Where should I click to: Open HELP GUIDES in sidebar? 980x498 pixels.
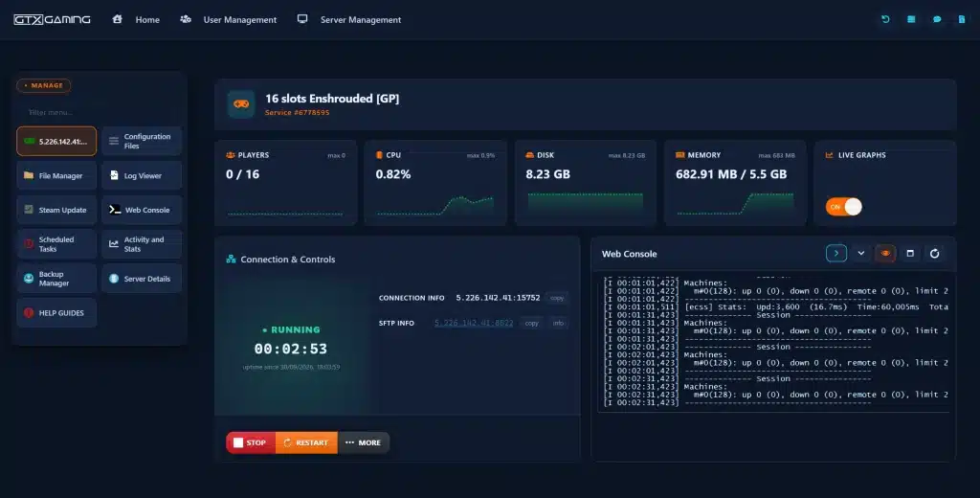pos(56,313)
